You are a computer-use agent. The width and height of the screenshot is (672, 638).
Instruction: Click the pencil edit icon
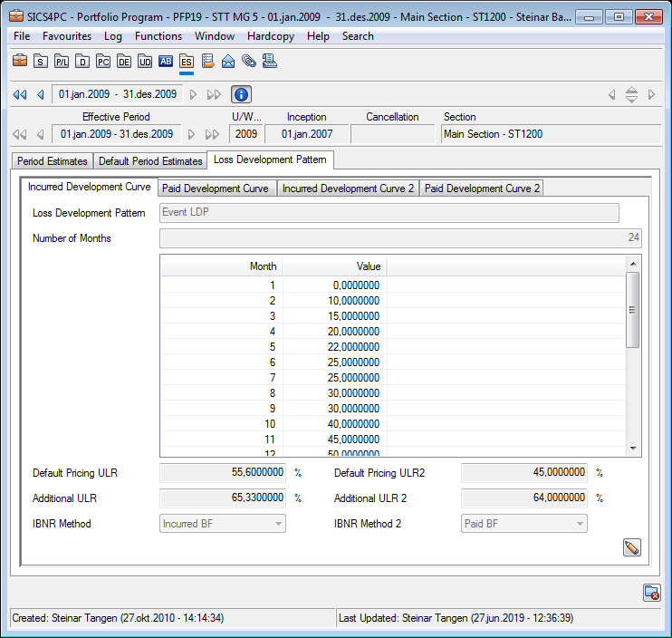point(631,547)
